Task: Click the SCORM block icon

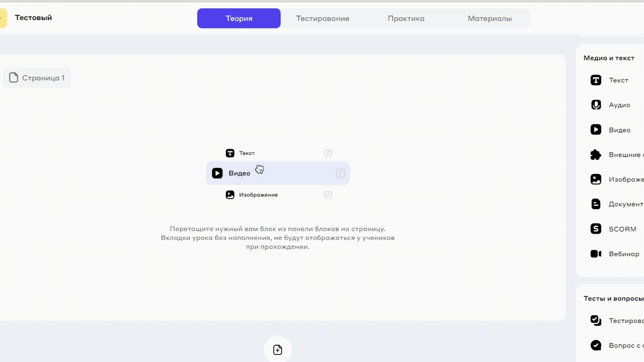Action: [x=596, y=229]
